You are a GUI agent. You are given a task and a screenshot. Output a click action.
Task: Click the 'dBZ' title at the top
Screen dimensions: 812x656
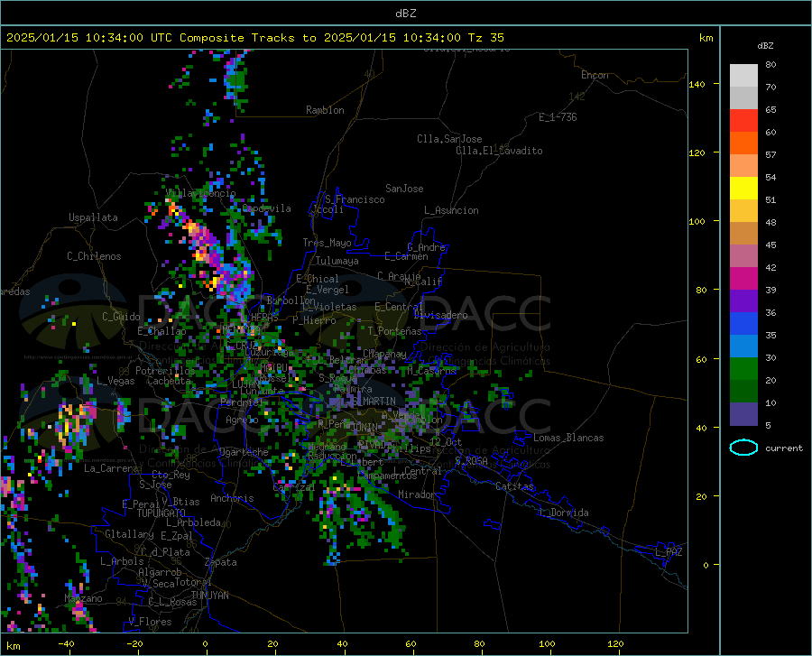405,14
